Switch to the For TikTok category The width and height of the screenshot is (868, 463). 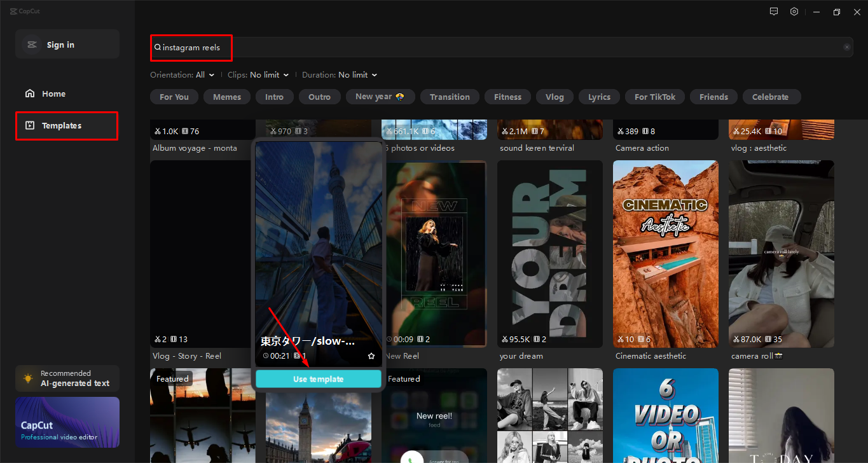click(654, 97)
